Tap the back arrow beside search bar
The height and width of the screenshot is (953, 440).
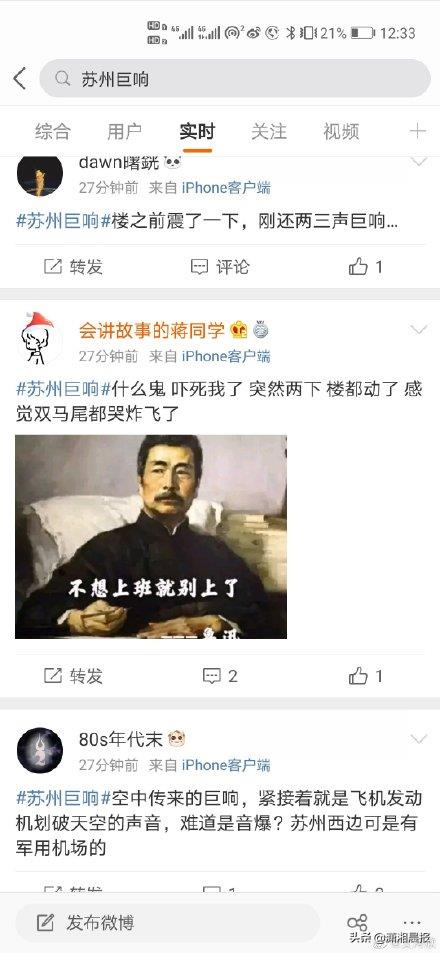point(19,79)
